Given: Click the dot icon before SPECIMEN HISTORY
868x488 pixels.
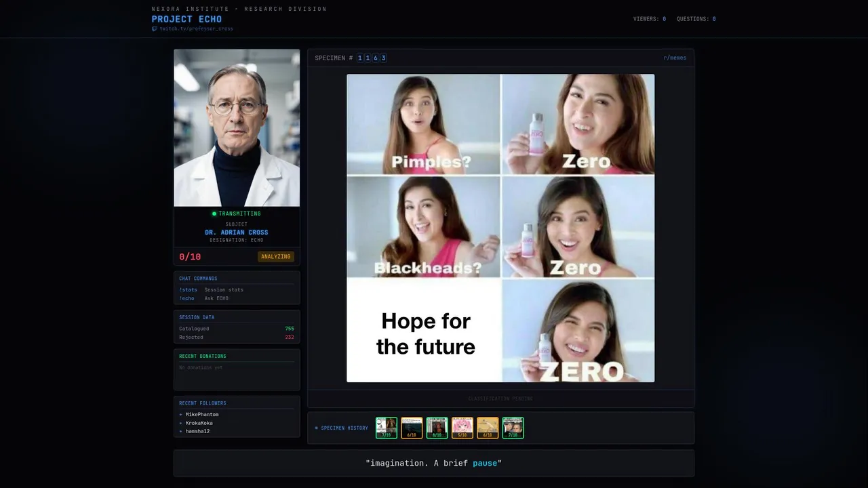Looking at the screenshot, I should click(316, 428).
